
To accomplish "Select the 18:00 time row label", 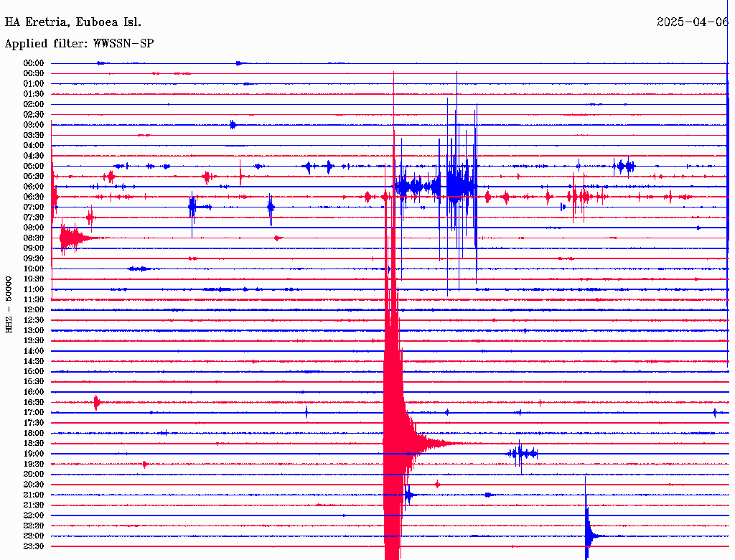I will (x=34, y=434).
